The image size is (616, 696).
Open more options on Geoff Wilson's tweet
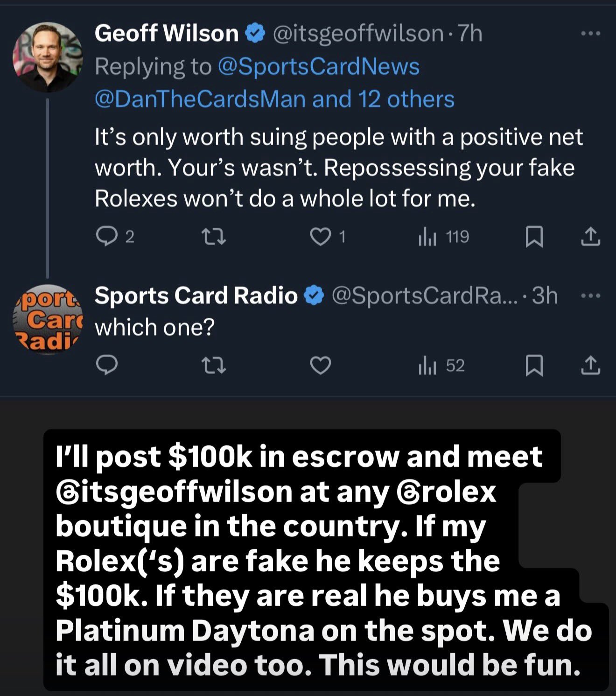[x=590, y=34]
